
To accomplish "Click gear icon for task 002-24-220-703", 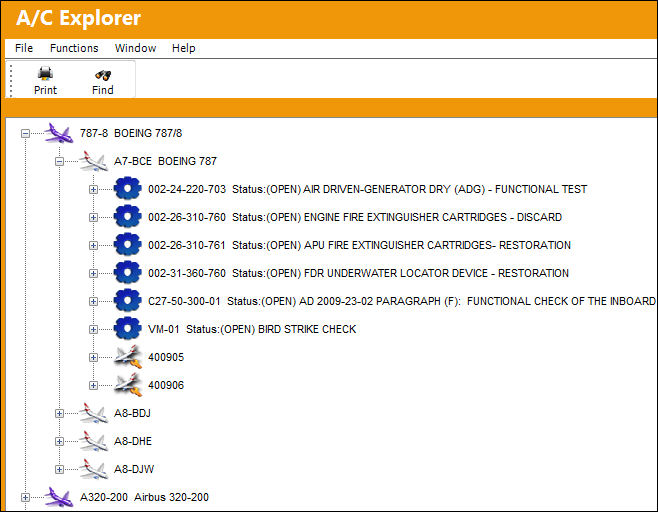I will [128, 189].
